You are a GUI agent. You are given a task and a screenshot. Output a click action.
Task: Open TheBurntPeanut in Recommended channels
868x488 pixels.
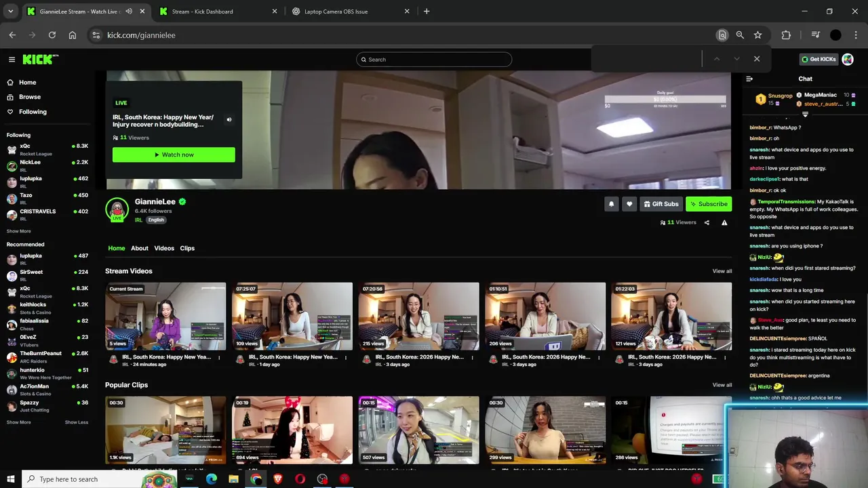pyautogui.click(x=47, y=357)
